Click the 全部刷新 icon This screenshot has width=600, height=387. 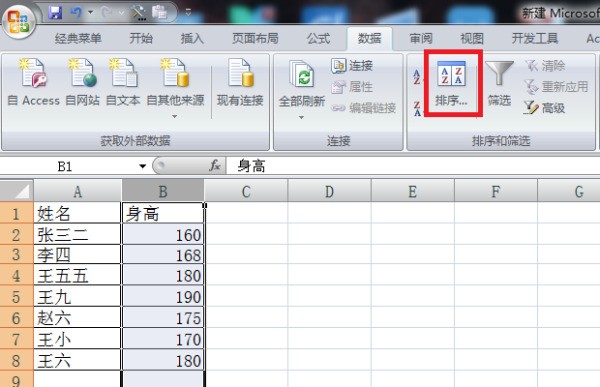point(302,73)
